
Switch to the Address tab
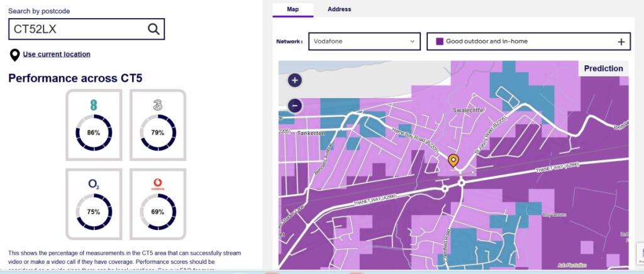pyautogui.click(x=339, y=9)
